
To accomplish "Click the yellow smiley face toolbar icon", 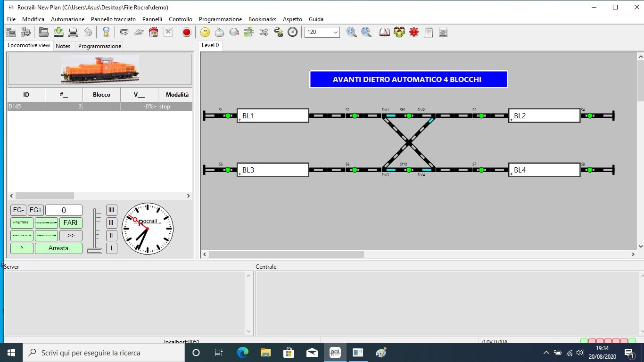I will click(x=205, y=32).
